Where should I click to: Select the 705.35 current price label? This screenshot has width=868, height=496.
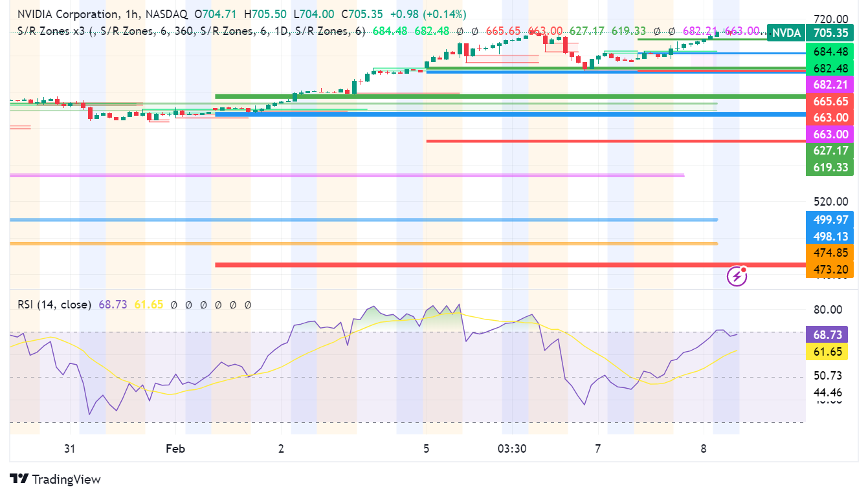point(830,32)
